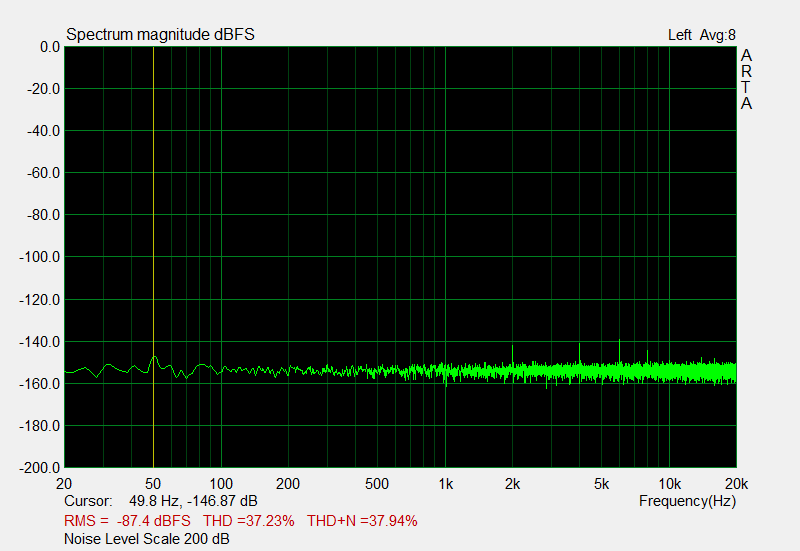Click the 'THD =37.23%' reading
Screen dimensions: 800x551
(x=248, y=521)
